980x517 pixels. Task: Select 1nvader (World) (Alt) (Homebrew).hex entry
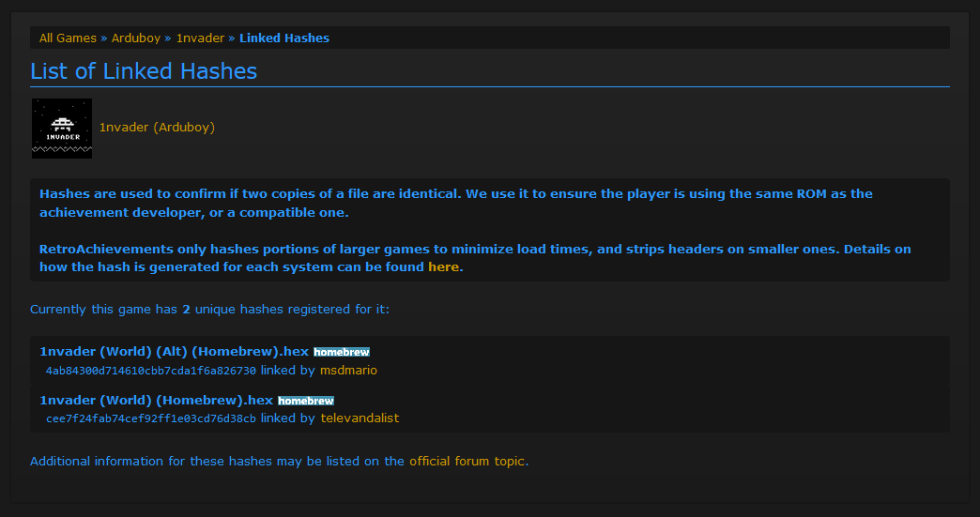(x=174, y=352)
